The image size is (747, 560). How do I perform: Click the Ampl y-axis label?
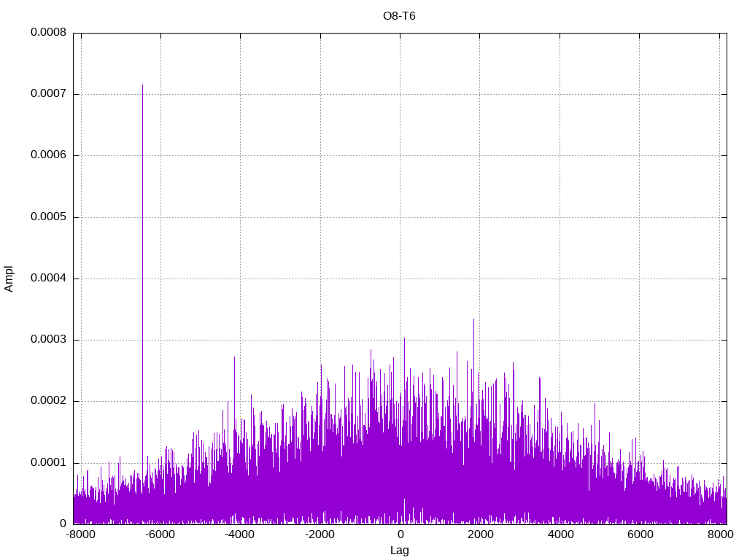(9, 279)
